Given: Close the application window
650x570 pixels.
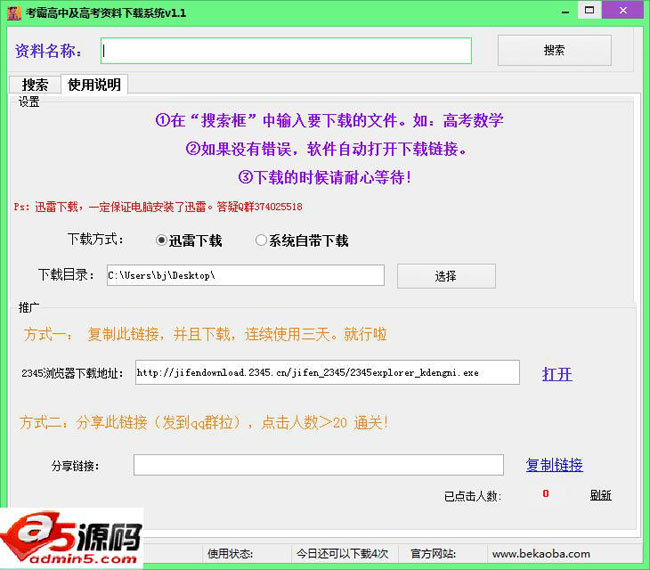Looking at the screenshot, I should tap(623, 10).
